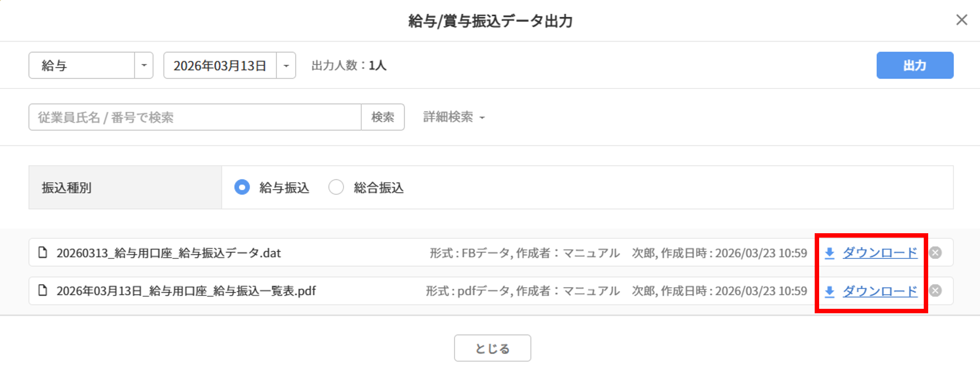
Task: Close the dialog with the top-right X
Action: point(961,20)
